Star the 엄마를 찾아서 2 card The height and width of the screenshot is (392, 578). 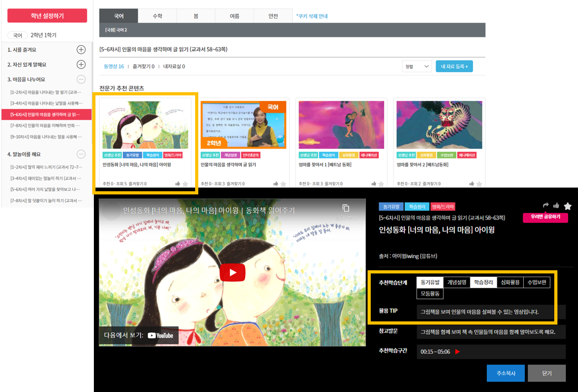479,184
